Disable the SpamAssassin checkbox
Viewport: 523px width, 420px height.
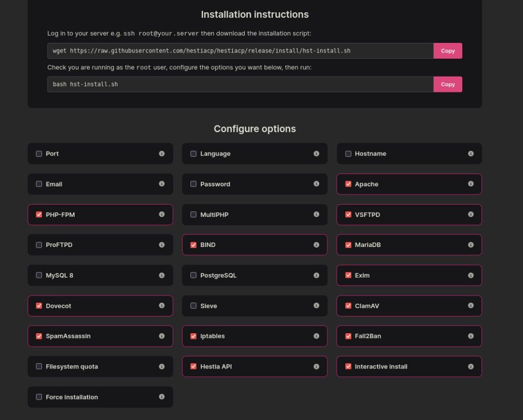click(39, 336)
